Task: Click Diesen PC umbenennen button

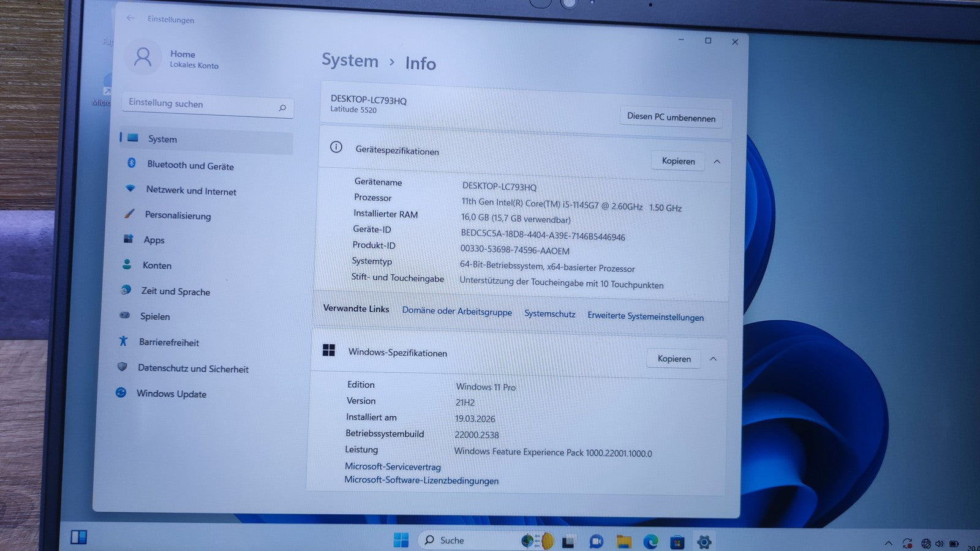Action: tap(671, 117)
